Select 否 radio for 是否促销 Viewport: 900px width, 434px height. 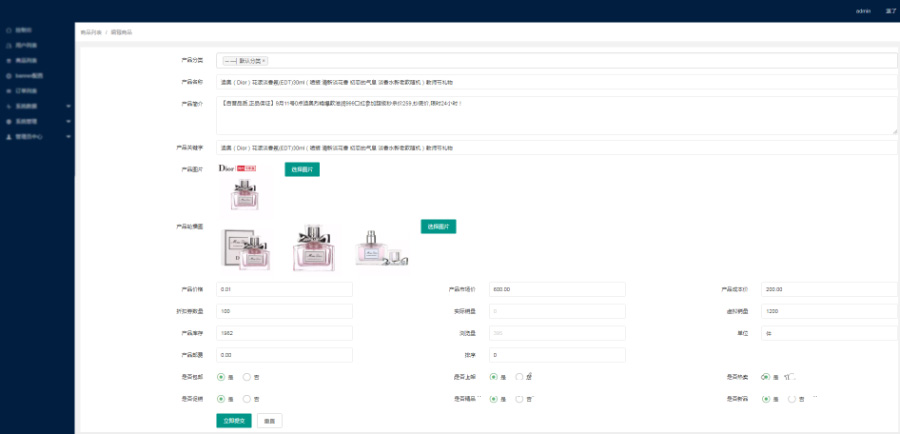pyautogui.click(x=247, y=398)
